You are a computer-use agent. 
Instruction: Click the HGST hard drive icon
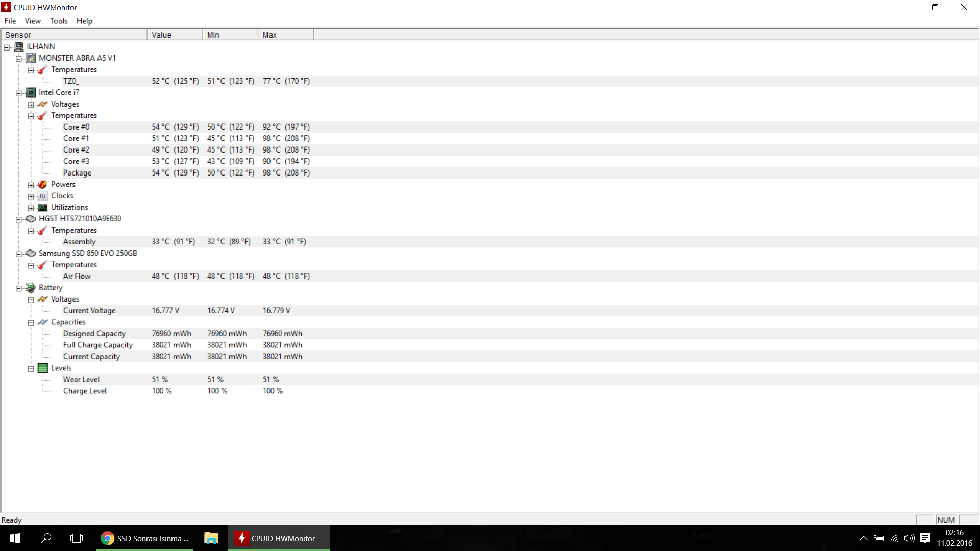pos(31,219)
